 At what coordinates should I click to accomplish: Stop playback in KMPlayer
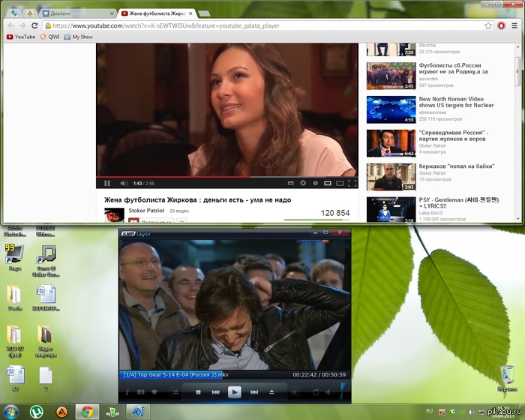pyautogui.click(x=198, y=391)
